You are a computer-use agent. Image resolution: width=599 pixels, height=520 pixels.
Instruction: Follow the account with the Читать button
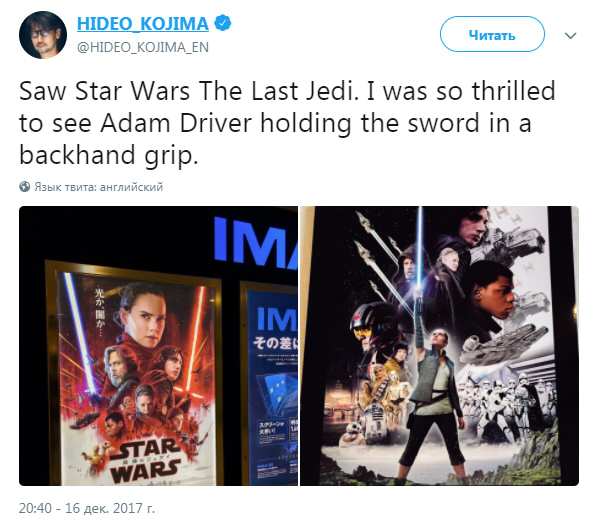tap(492, 34)
